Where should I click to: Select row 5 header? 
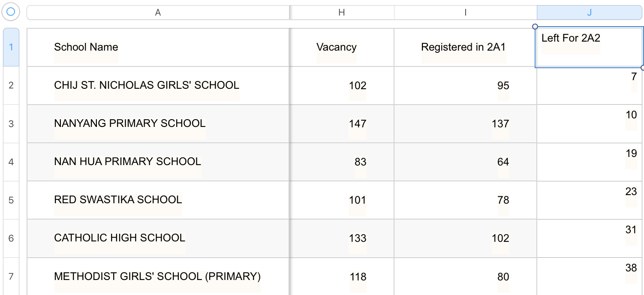click(11, 200)
